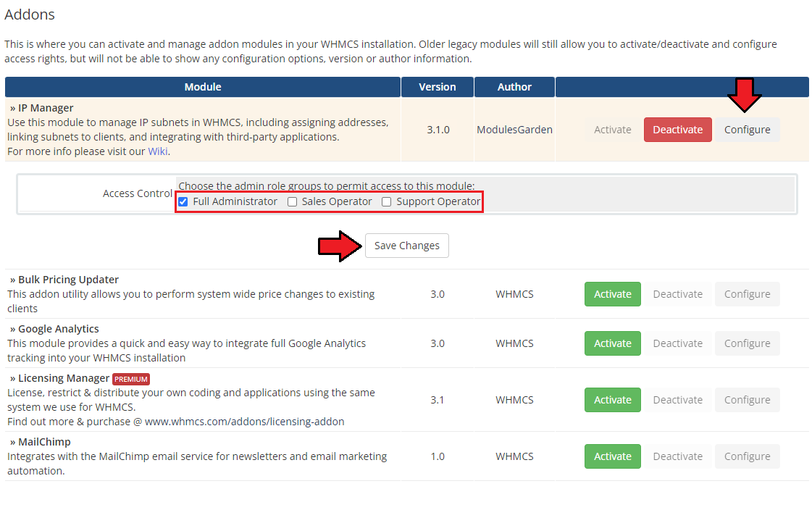This screenshot has width=812, height=510.
Task: Click version 1.0 of MailChimp
Action: pos(437,456)
